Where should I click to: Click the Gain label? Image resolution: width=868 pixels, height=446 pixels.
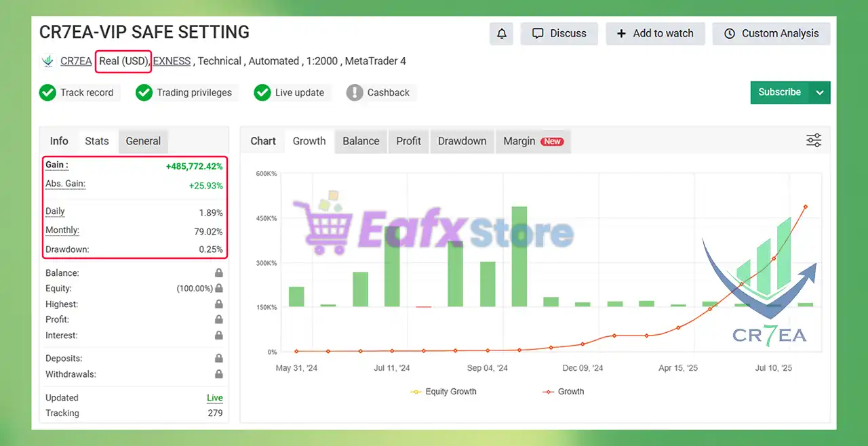click(57, 165)
